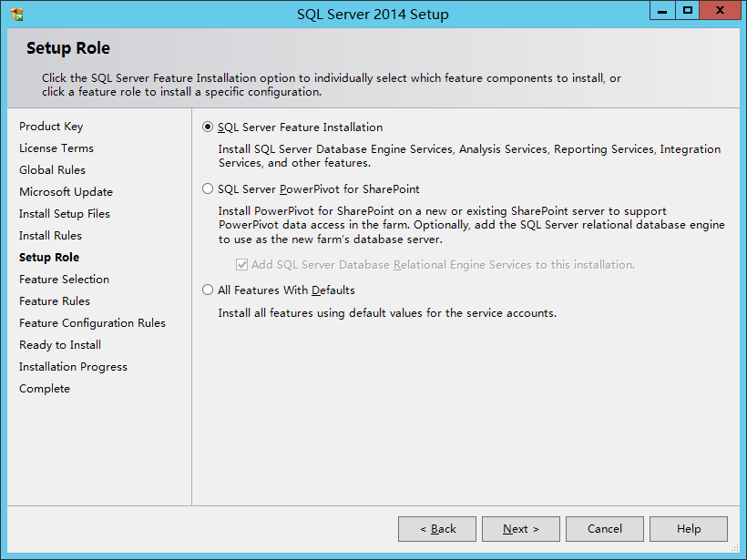Image resolution: width=747 pixels, height=560 pixels.
Task: Click 'Install PowerPivot for SharePoint' description text
Action: (472, 225)
